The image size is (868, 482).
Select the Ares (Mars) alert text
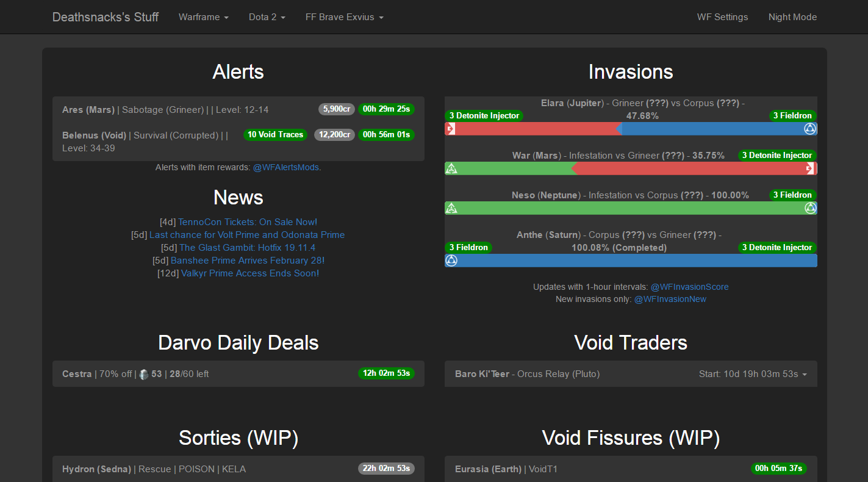pyautogui.click(x=165, y=110)
